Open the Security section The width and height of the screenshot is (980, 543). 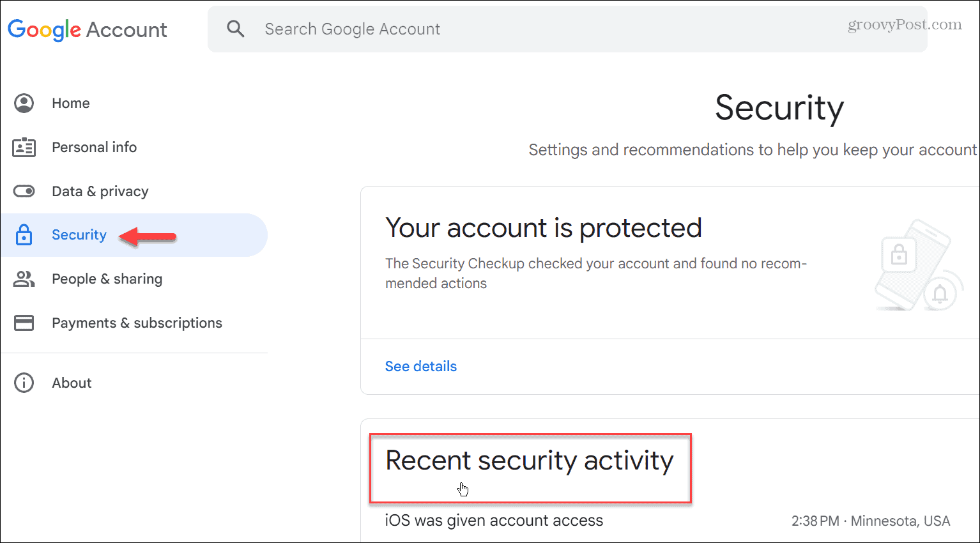tap(79, 234)
